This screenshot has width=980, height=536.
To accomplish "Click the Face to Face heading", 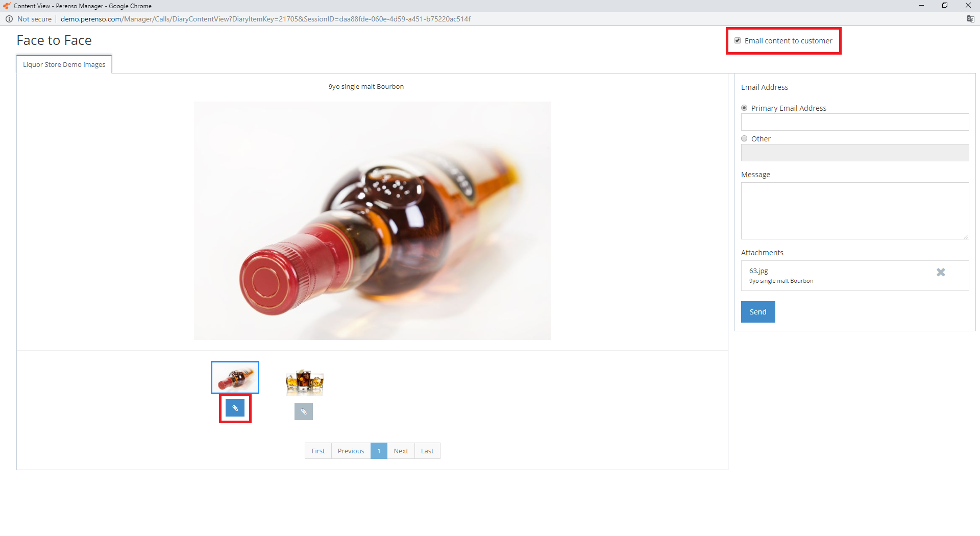I will coord(54,40).
